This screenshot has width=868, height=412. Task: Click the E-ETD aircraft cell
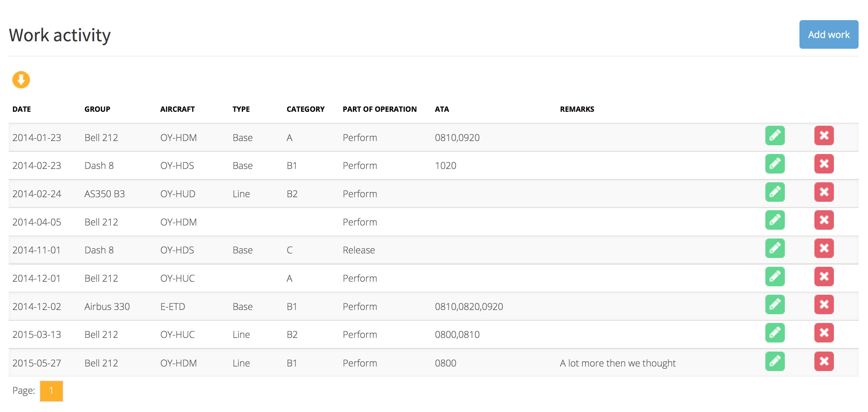tap(172, 306)
